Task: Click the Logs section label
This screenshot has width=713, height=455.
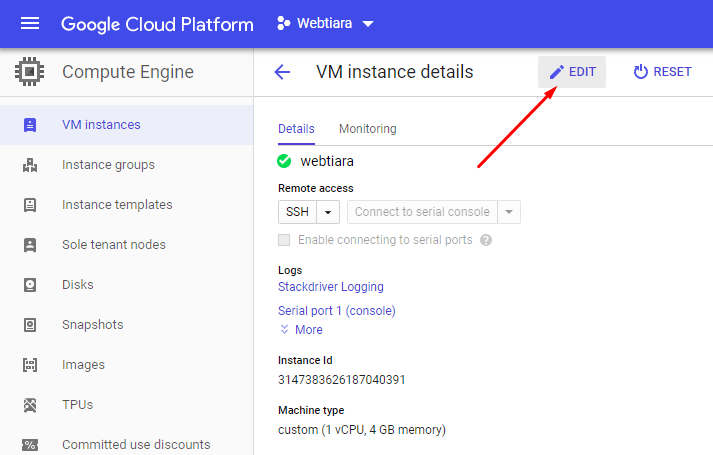Action: point(290,270)
